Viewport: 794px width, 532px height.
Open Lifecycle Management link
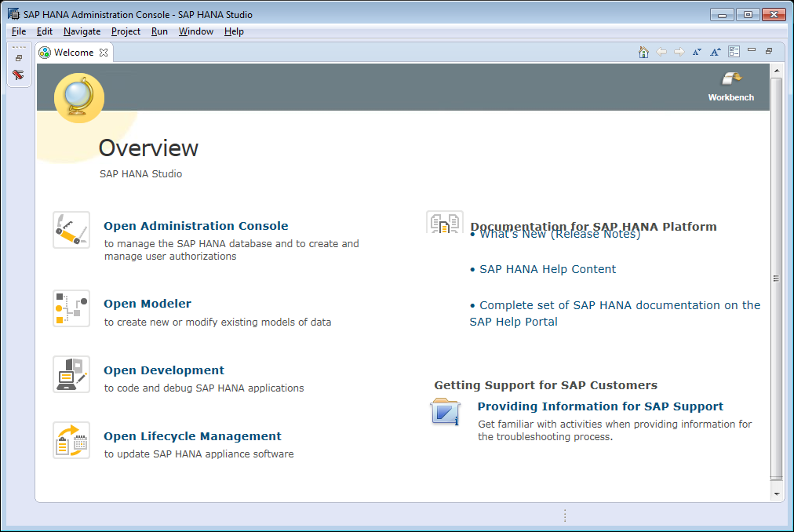click(192, 436)
